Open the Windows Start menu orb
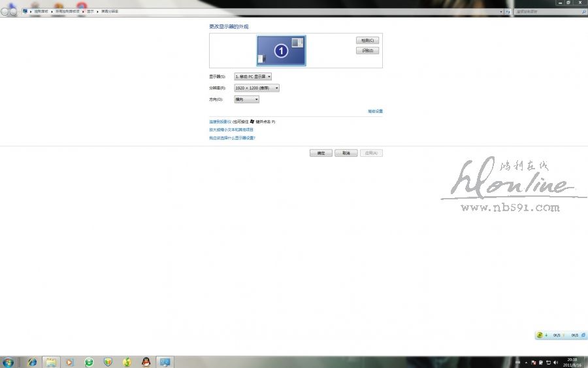Screen dimensions: 588x368 pyautogui.click(x=8, y=362)
